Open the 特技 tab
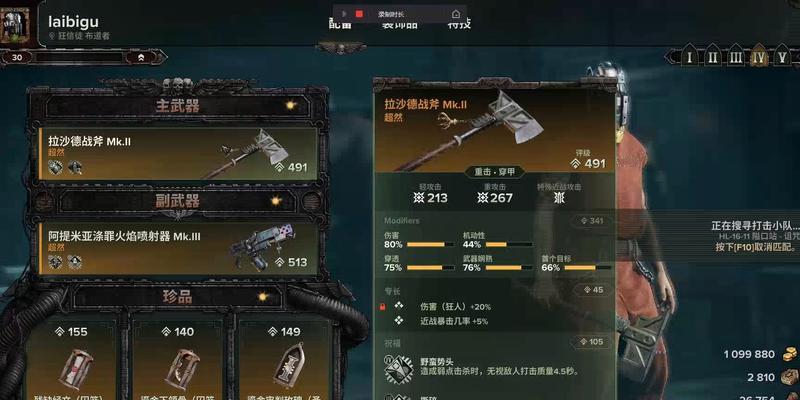The height and width of the screenshot is (400, 800). coord(459,24)
